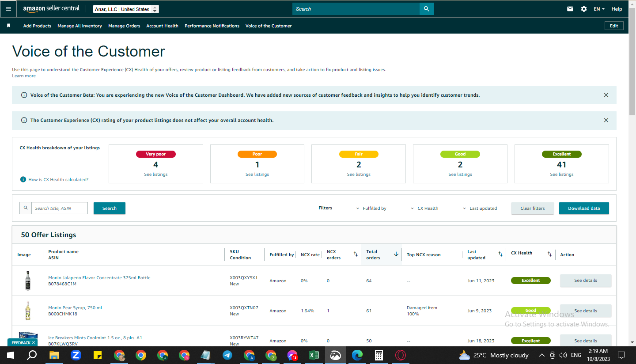Click the Monin Pear Syrup thumbnail

click(28, 311)
